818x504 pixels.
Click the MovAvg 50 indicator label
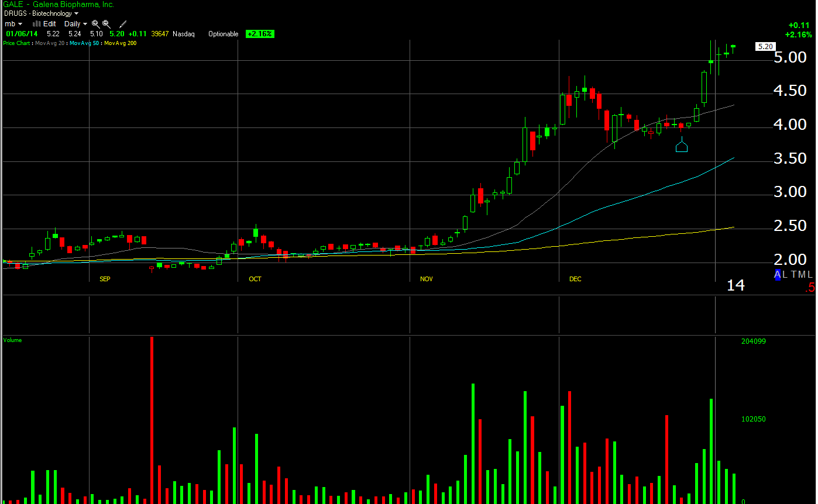[x=84, y=43]
